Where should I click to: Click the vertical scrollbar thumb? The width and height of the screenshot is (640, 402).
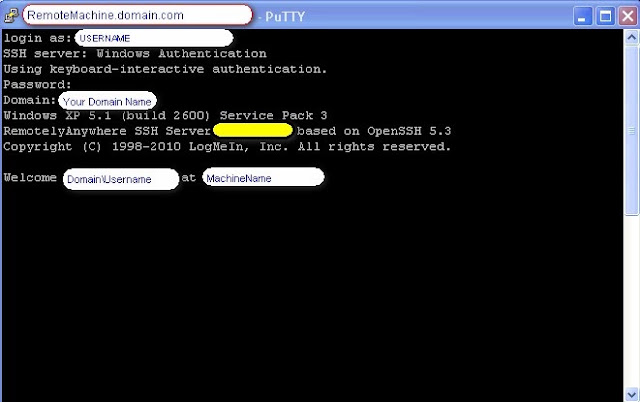click(x=631, y=130)
